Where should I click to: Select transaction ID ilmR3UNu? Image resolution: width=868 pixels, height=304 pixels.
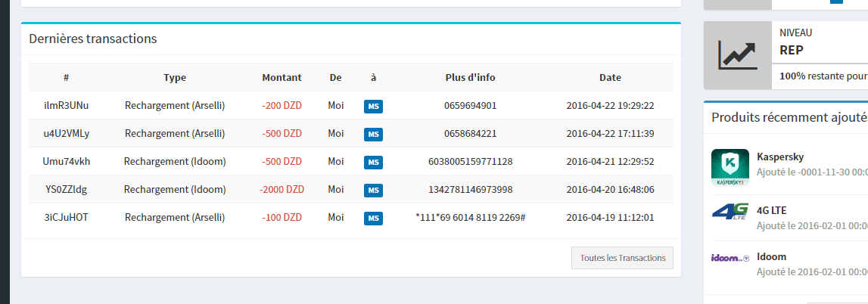pos(67,106)
